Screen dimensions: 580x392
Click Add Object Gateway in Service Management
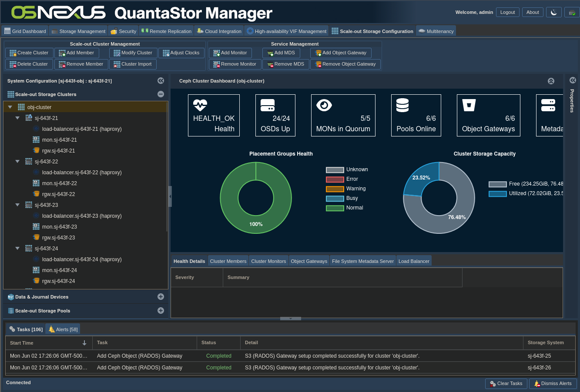click(341, 53)
